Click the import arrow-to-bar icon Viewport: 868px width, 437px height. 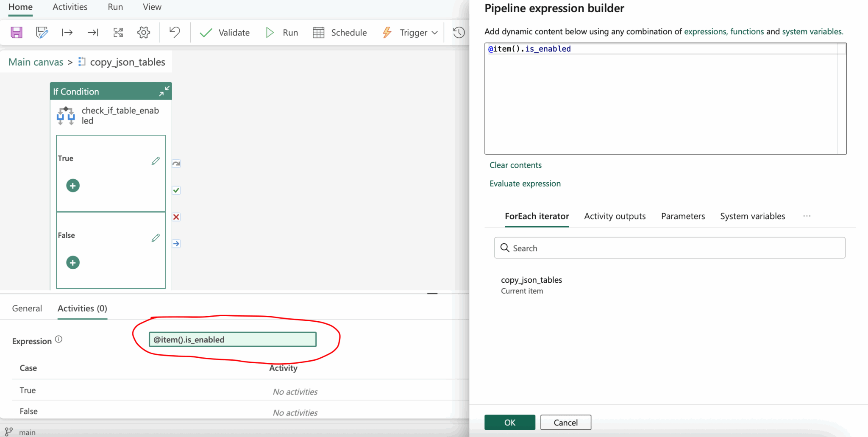tap(93, 33)
